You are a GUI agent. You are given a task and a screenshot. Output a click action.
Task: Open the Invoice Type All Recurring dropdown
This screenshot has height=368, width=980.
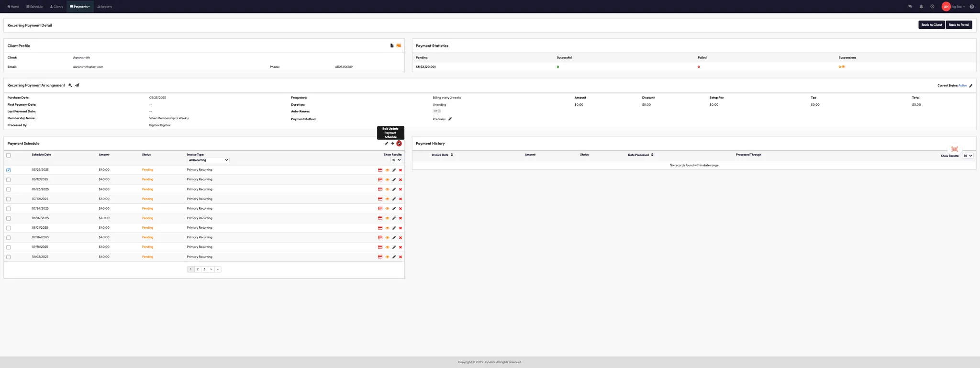[208, 160]
